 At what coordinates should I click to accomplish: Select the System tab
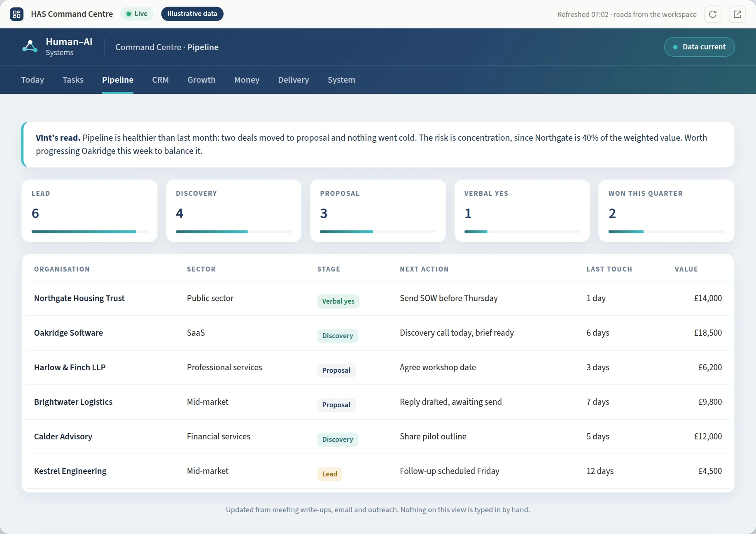click(341, 80)
